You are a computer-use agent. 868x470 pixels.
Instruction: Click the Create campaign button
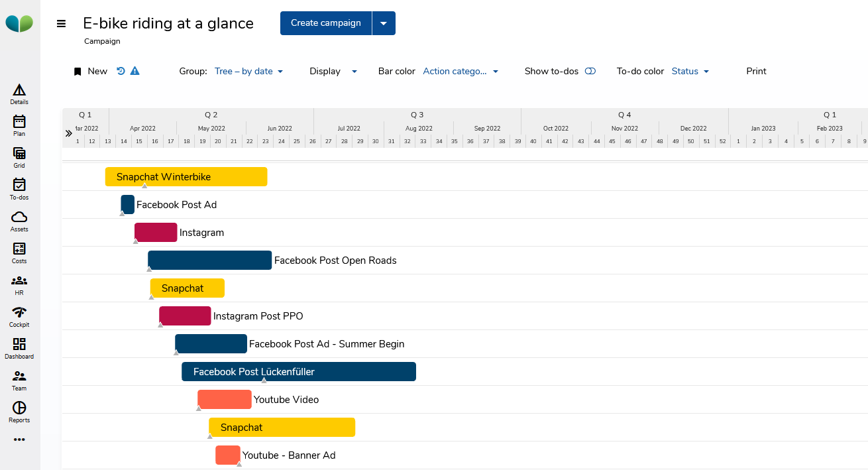coord(325,23)
